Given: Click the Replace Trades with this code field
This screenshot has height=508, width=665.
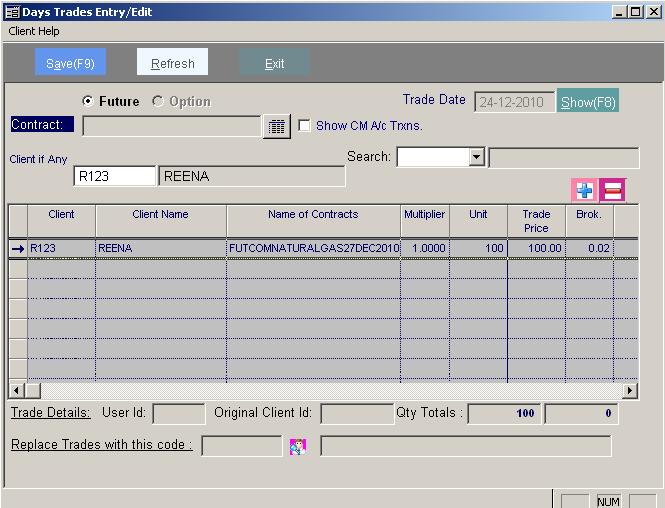Looking at the screenshot, I should point(241,446).
